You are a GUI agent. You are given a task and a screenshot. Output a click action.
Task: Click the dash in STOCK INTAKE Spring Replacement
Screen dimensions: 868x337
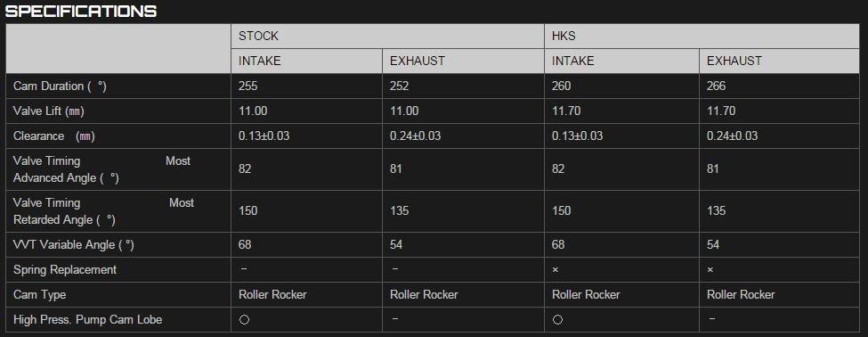244,268
